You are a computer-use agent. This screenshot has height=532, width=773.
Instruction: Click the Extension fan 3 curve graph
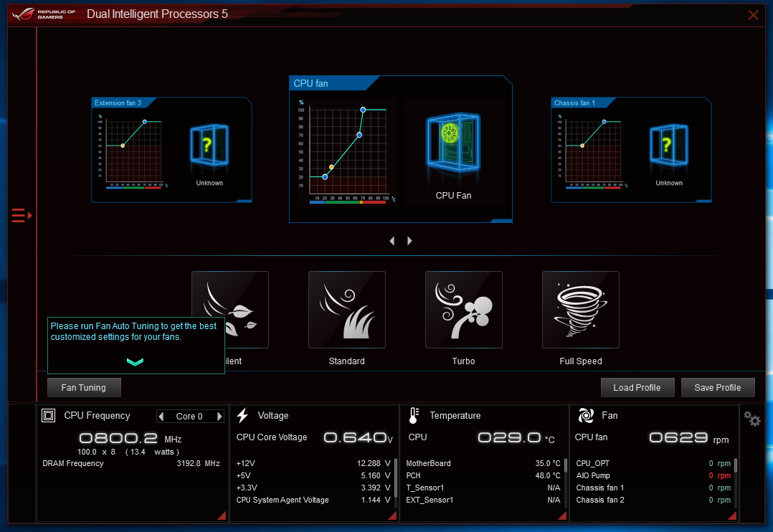pyautogui.click(x=133, y=151)
